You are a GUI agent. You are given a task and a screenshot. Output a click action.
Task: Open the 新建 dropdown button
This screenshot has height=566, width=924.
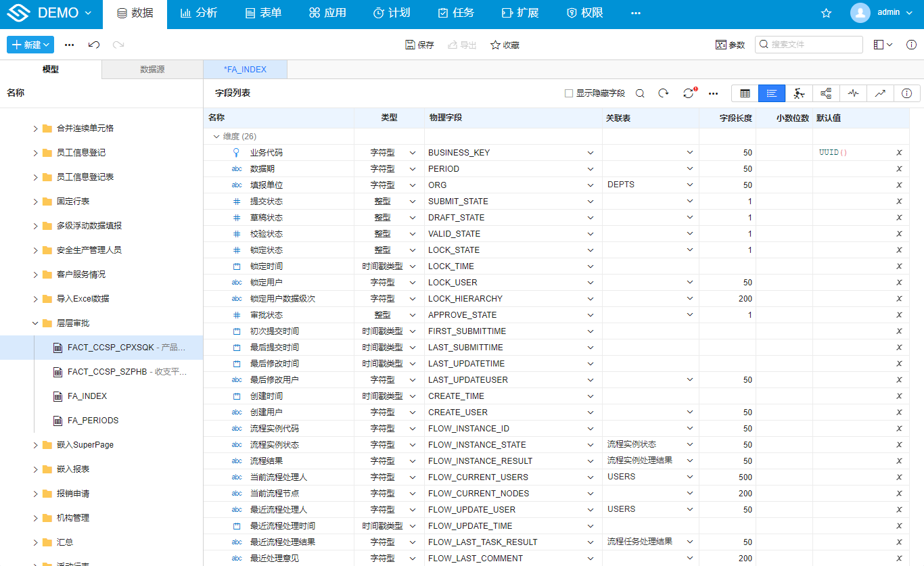coord(30,45)
